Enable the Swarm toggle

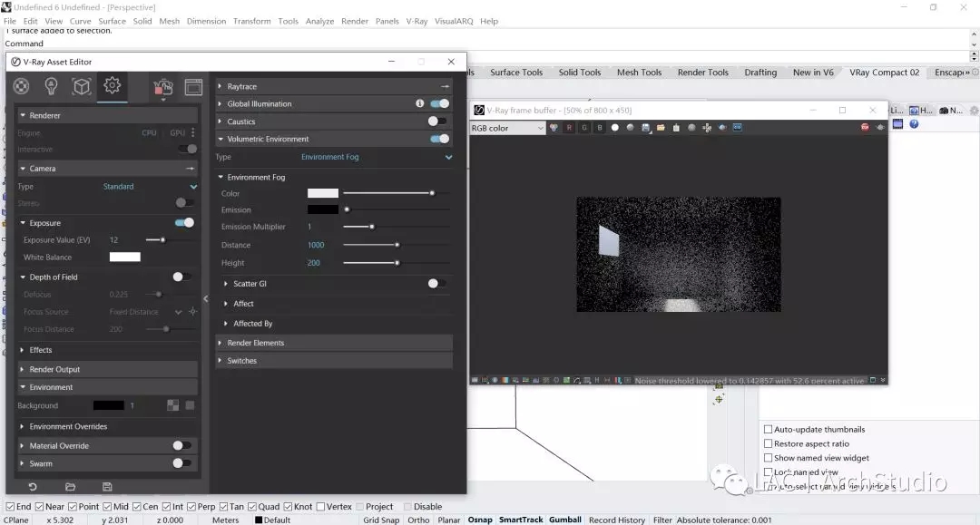[x=181, y=463]
